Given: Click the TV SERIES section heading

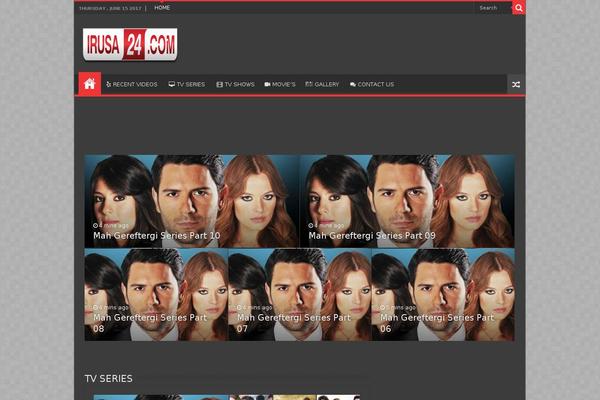Looking at the screenshot, I should pyautogui.click(x=109, y=379).
